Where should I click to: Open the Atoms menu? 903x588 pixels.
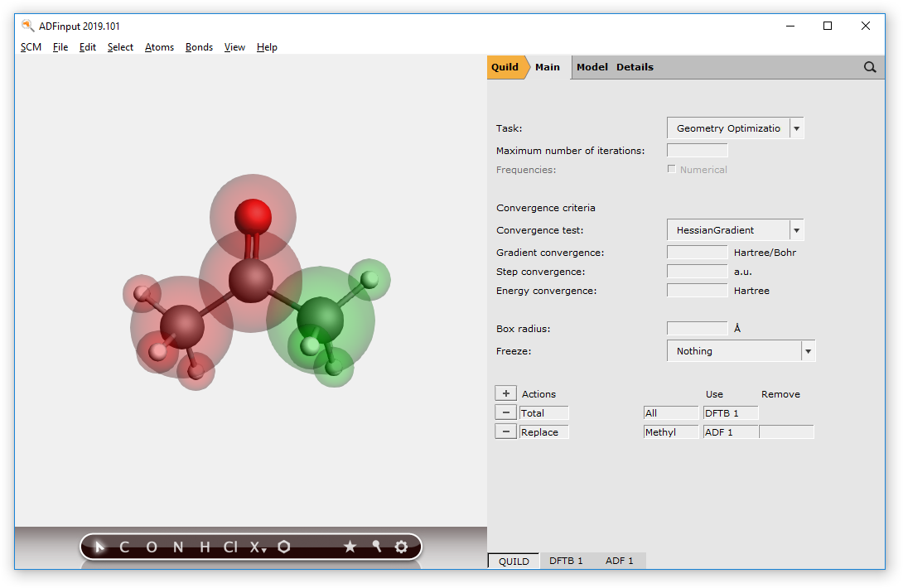[159, 47]
